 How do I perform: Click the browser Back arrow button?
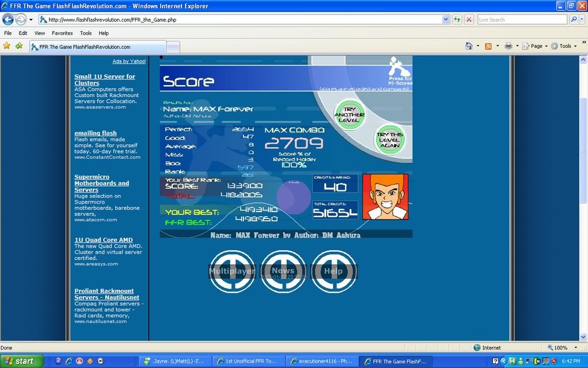coord(8,20)
